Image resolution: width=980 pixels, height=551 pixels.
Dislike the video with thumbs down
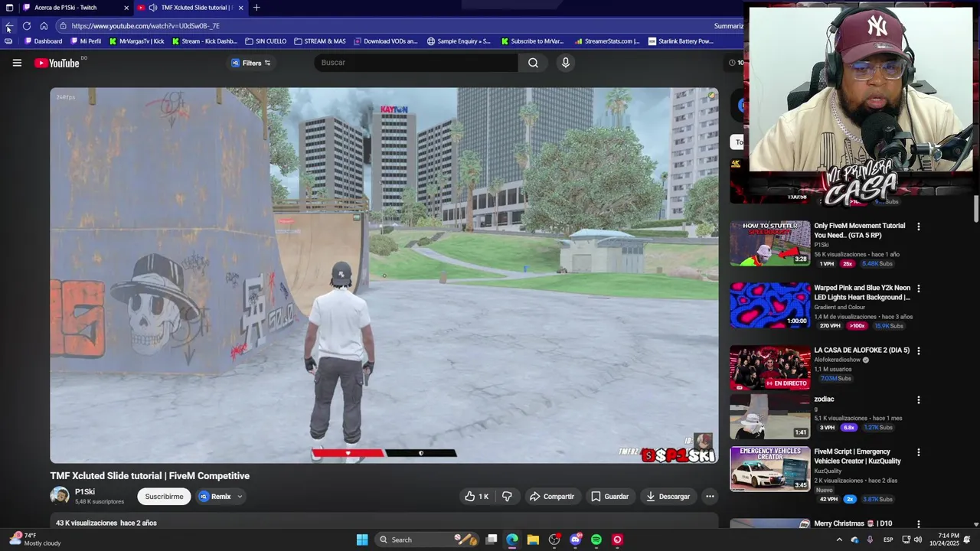pyautogui.click(x=507, y=497)
